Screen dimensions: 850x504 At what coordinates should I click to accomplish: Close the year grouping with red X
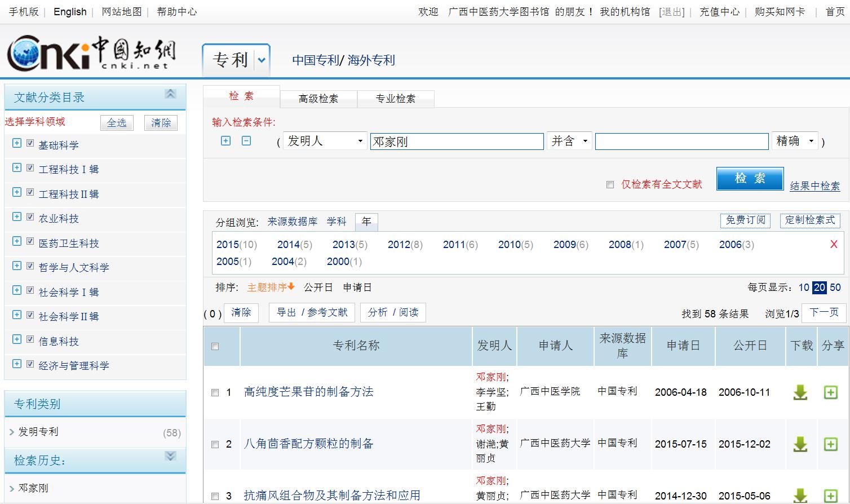(x=834, y=244)
